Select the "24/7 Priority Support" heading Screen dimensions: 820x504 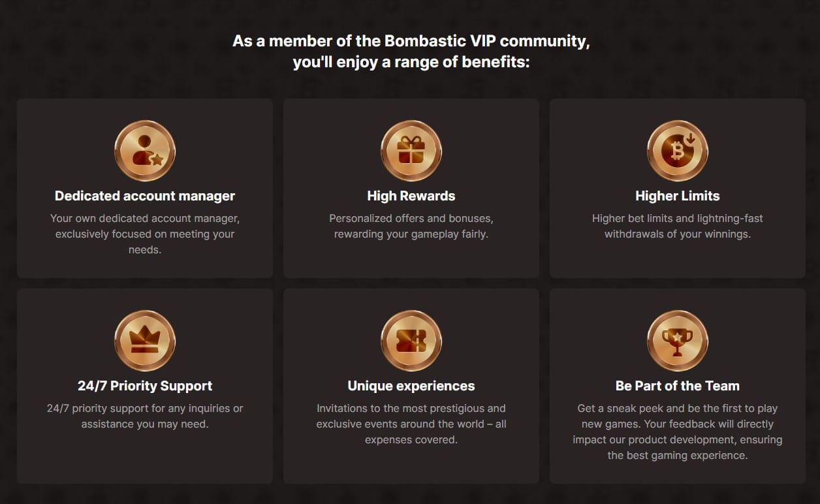pos(145,386)
